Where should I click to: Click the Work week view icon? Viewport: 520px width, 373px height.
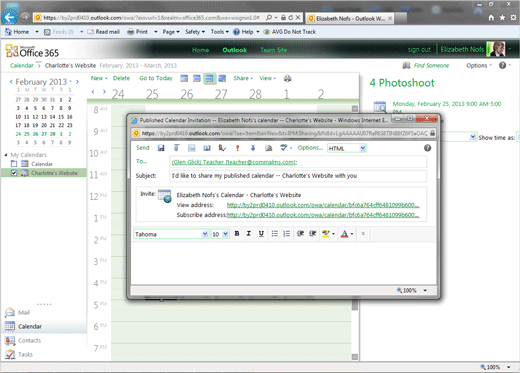pyautogui.click(x=197, y=78)
